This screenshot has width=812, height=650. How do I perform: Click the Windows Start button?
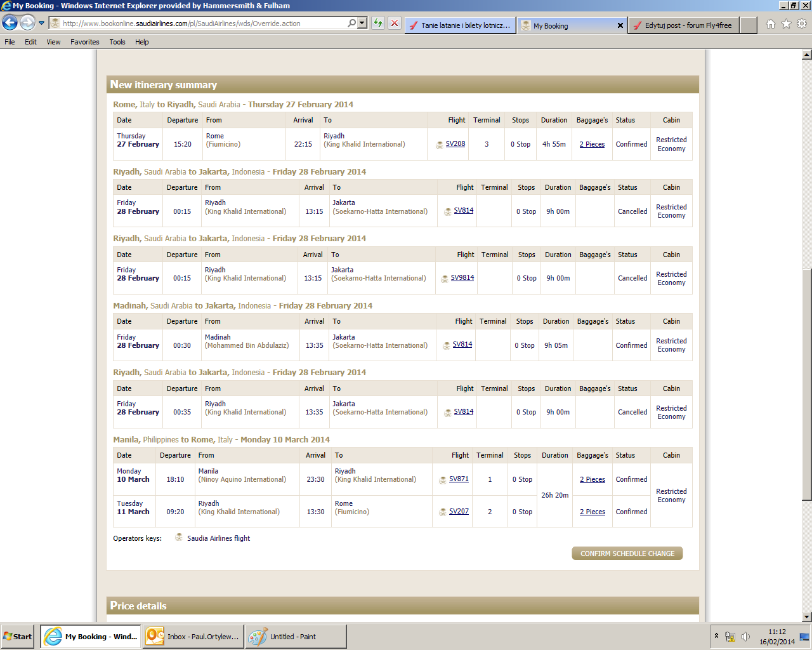click(18, 637)
